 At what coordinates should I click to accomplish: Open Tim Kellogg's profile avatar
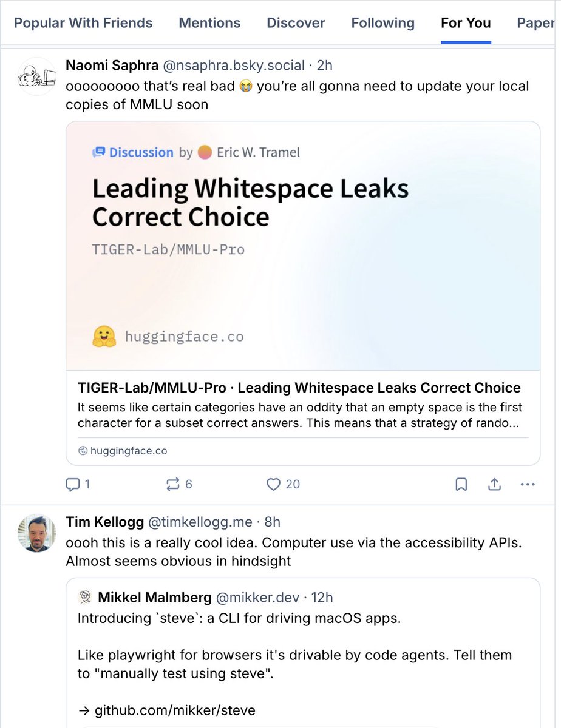pos(37,533)
